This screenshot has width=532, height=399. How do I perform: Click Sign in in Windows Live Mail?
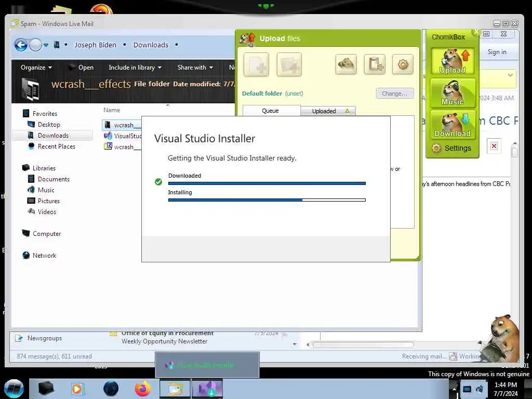pyautogui.click(x=497, y=52)
